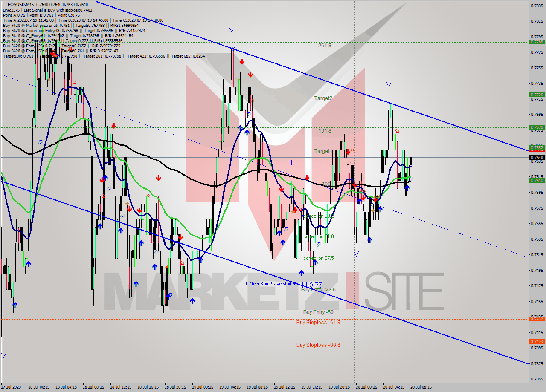Click the green 0.7610 price tag

coord(537,181)
